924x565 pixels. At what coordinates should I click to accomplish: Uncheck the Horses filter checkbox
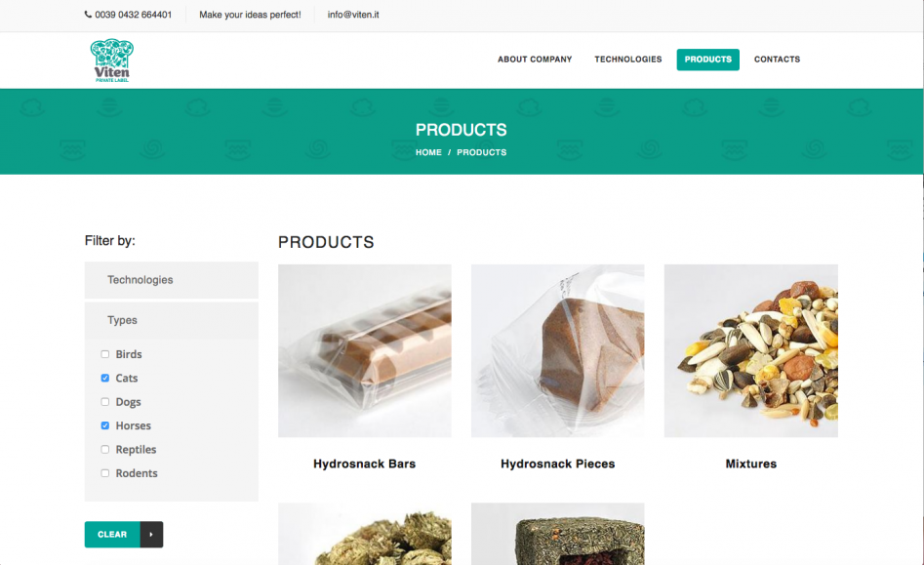point(105,425)
